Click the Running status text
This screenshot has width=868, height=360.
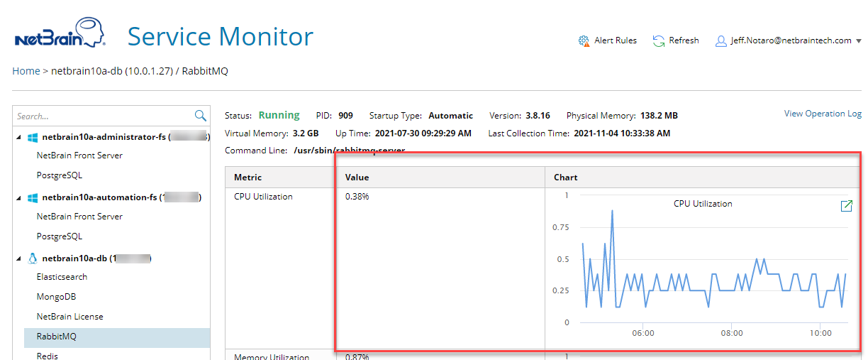point(279,115)
